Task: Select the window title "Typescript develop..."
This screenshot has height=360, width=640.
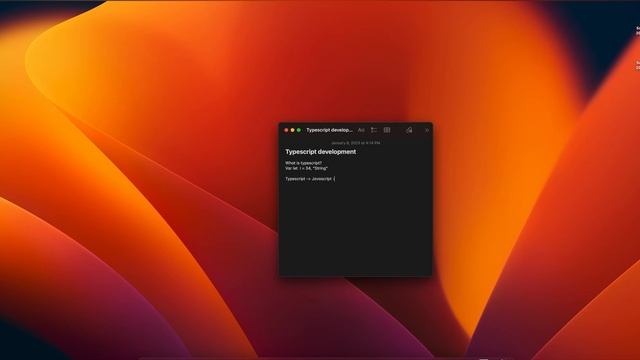Action: (329, 130)
